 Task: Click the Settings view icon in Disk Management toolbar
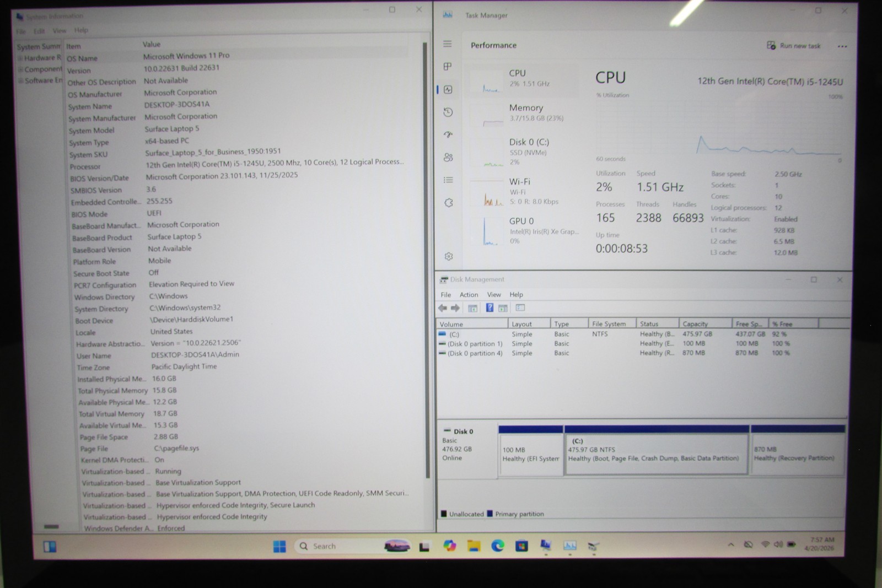pos(520,308)
